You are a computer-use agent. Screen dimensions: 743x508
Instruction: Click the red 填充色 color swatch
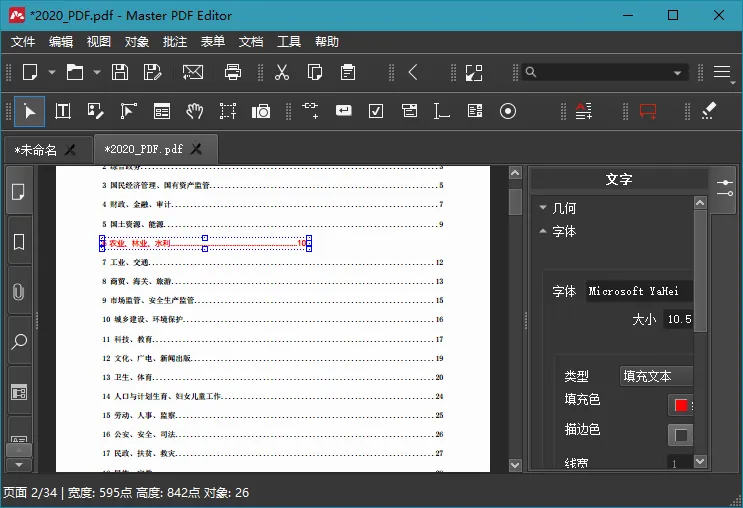(x=681, y=405)
